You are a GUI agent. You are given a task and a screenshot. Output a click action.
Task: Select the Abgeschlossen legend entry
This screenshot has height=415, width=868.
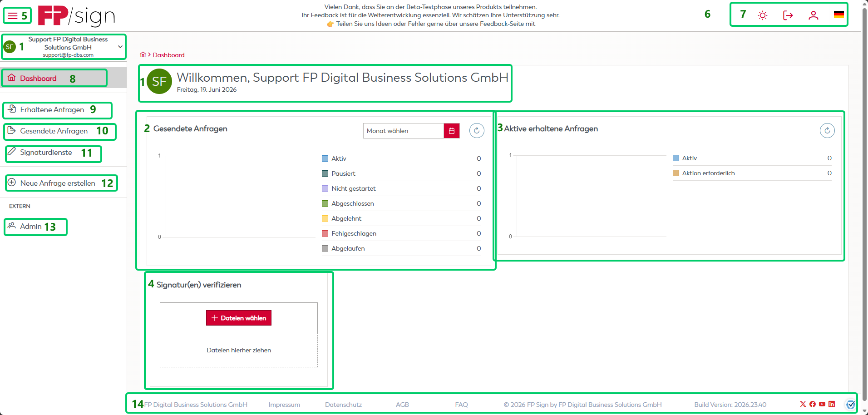click(401, 203)
